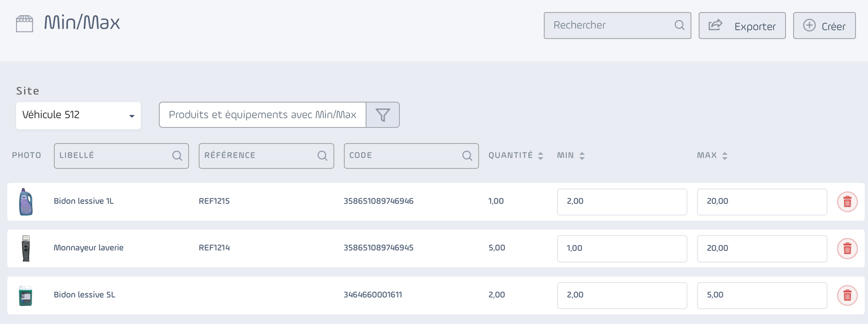Click the Libellé column search icon
Screen dimensions: 868x324
pyautogui.click(x=177, y=156)
